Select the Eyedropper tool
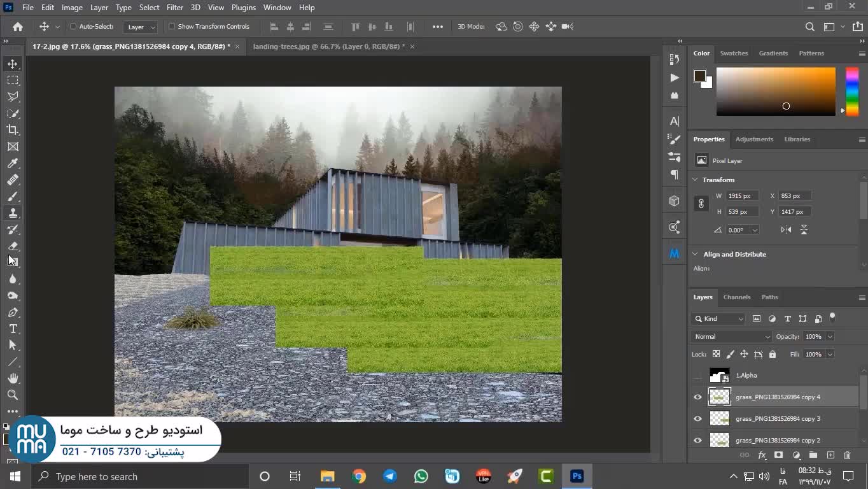The height and width of the screenshot is (489, 868). point(13,164)
